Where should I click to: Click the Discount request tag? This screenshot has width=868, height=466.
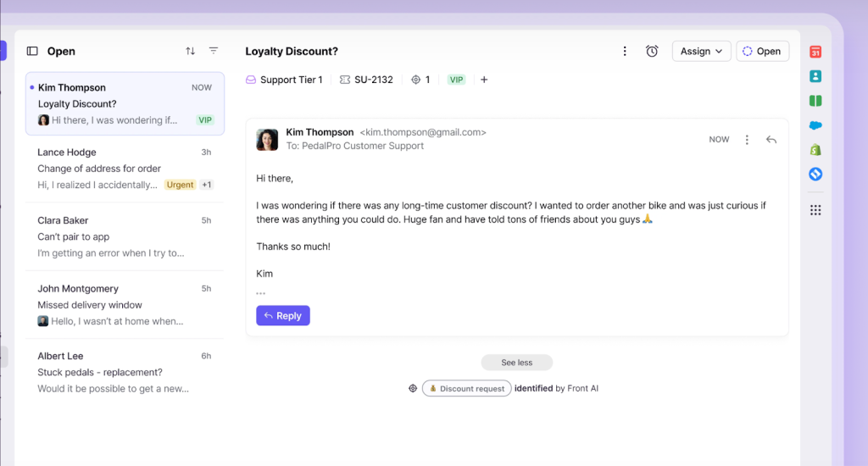[x=467, y=389]
